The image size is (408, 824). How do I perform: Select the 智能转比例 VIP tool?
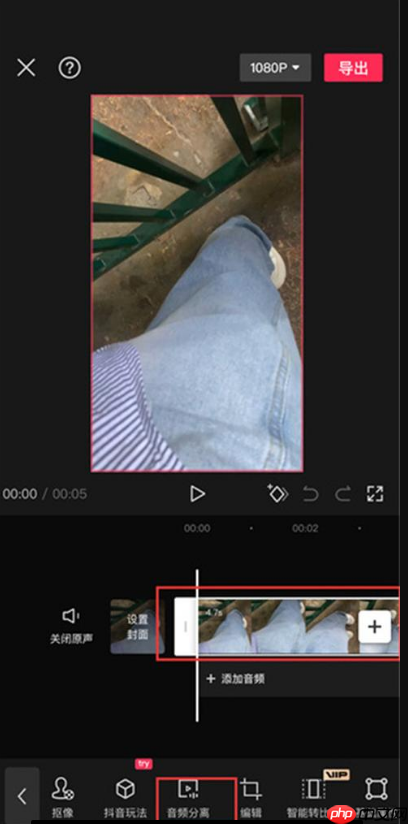[x=314, y=797]
